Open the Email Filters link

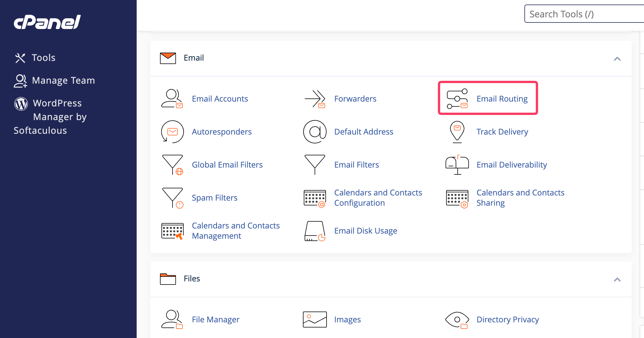pos(356,165)
